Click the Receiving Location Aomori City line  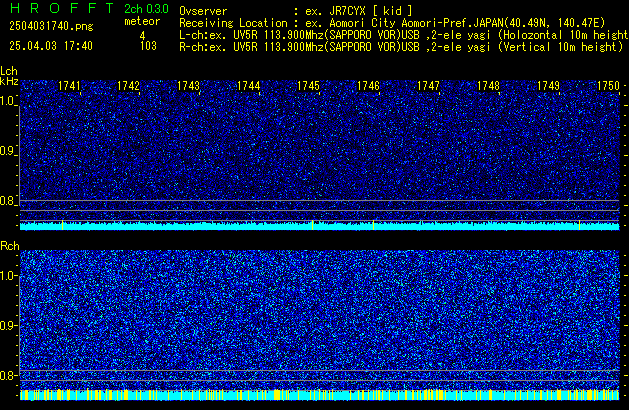392,23
